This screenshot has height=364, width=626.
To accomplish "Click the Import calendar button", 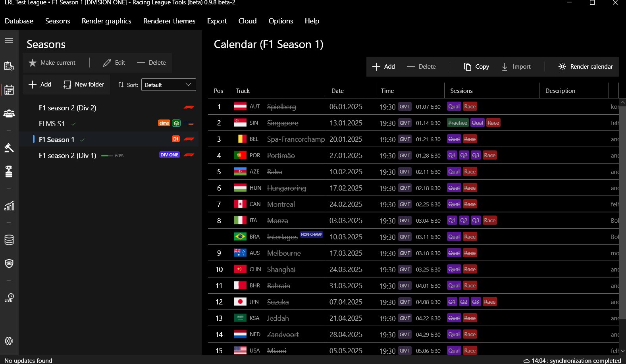I will (x=516, y=67).
